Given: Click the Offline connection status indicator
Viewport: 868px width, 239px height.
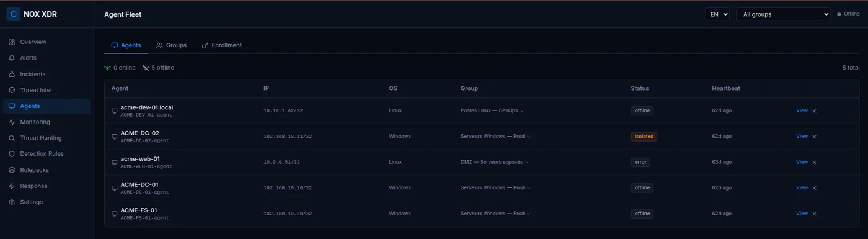Looking at the screenshot, I should click(x=848, y=14).
